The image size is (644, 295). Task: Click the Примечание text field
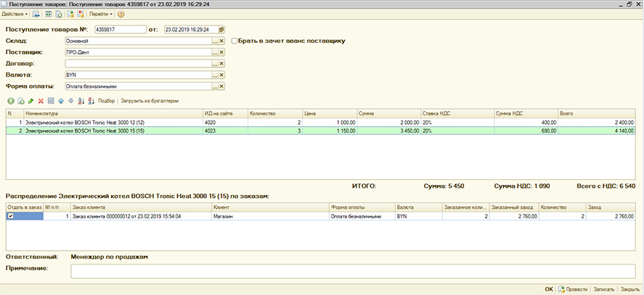352,271
